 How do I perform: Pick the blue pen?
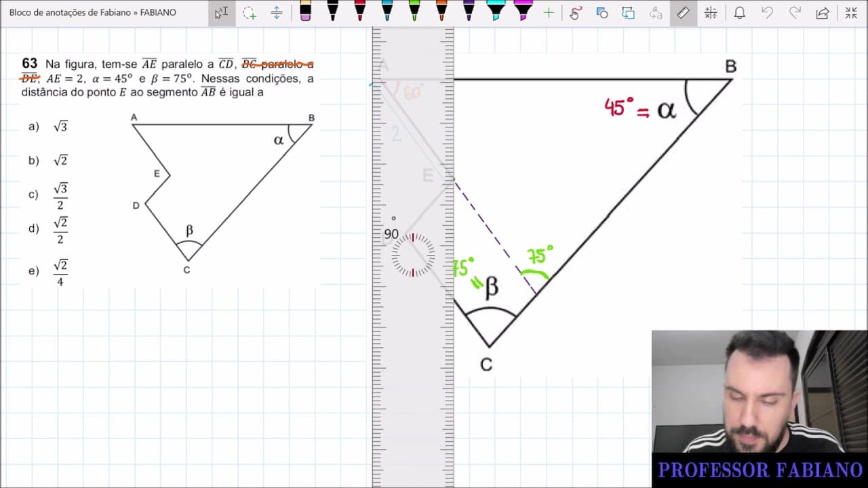(387, 12)
